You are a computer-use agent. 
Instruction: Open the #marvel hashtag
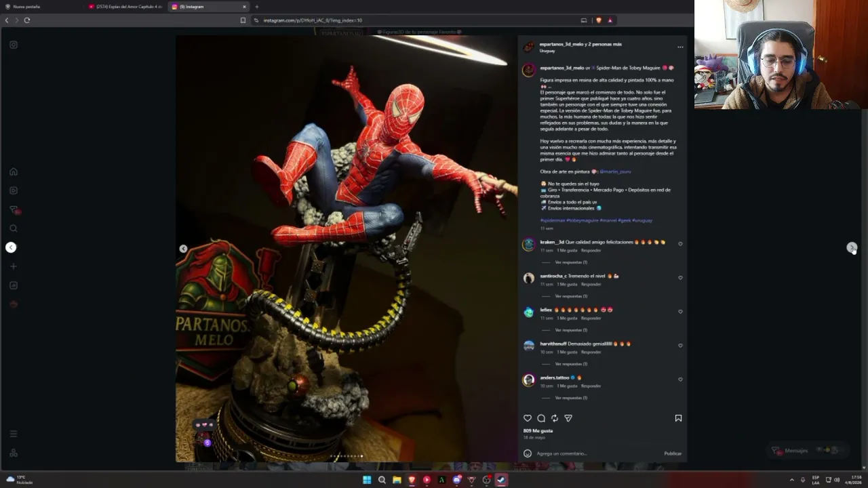point(608,220)
